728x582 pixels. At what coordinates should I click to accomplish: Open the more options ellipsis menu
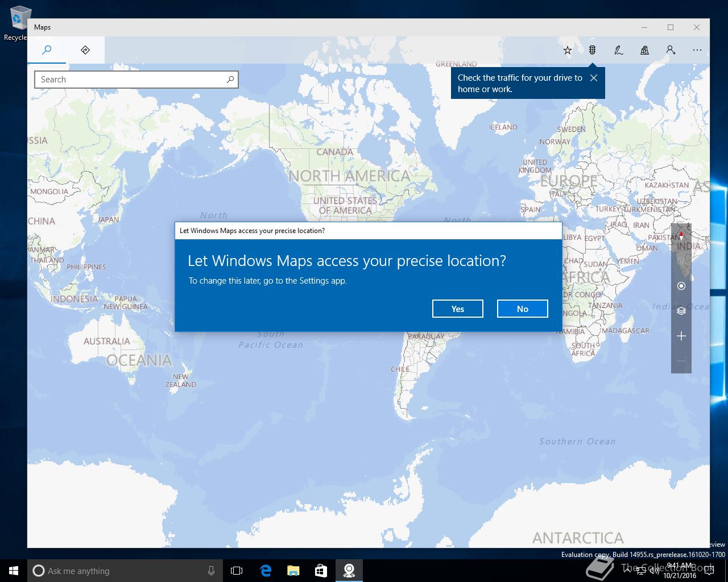pos(697,50)
